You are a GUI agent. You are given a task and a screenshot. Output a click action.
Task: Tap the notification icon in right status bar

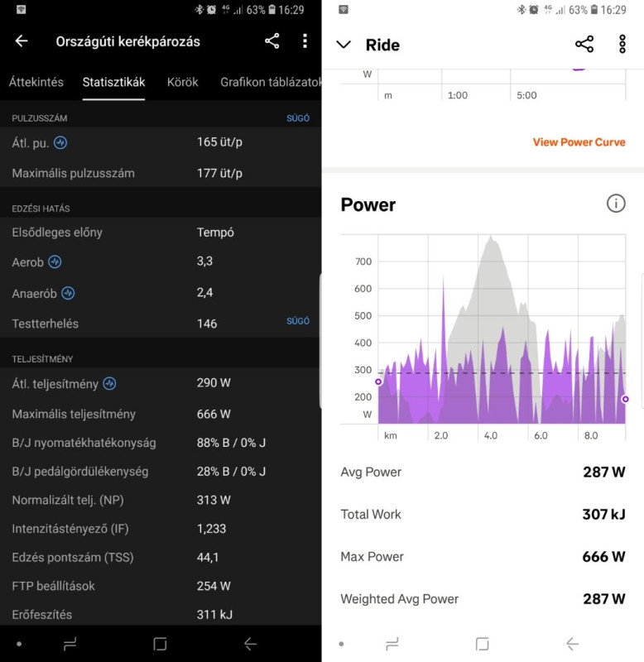[344, 9]
